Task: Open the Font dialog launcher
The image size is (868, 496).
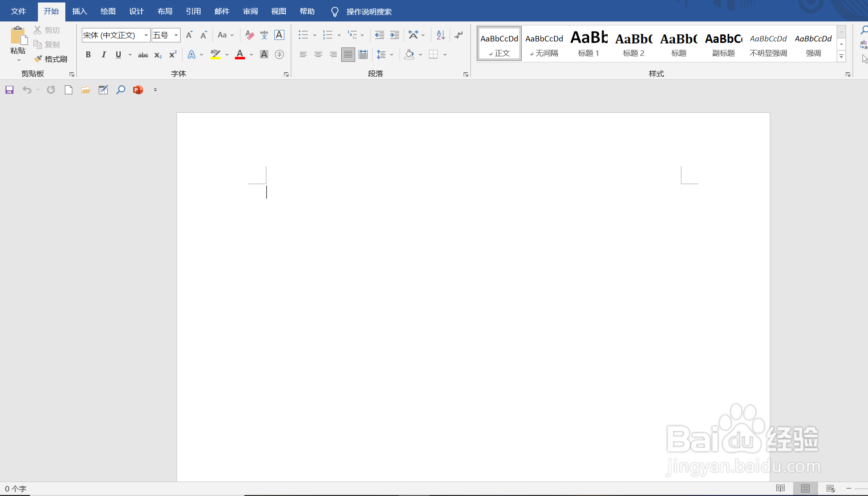Action: pos(286,74)
